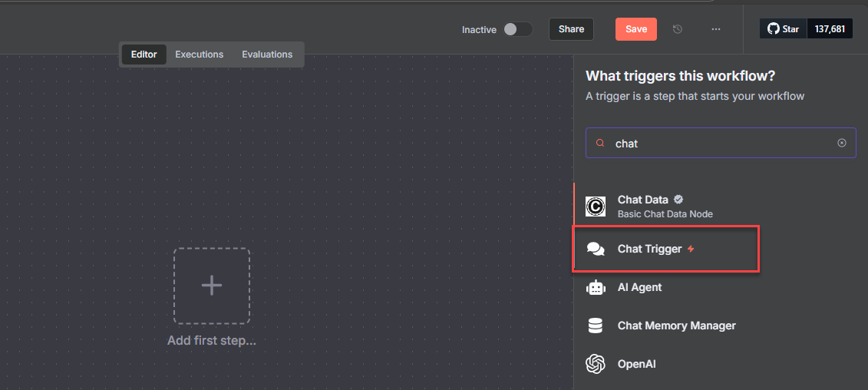Click the GitHub Star button

click(784, 29)
